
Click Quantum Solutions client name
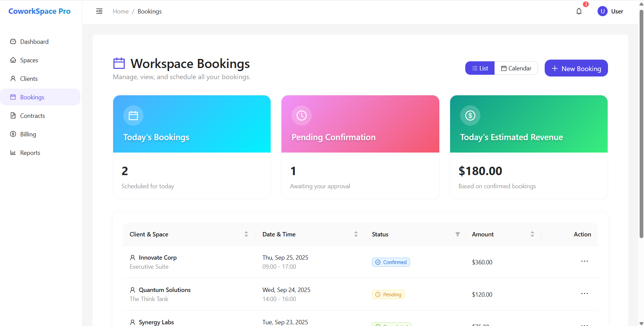[x=165, y=290]
